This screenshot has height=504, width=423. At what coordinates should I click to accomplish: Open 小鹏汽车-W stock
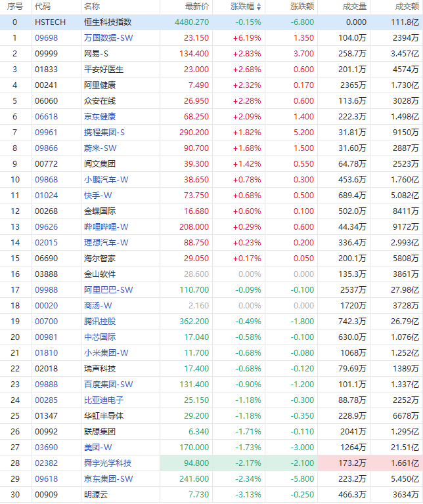tap(106, 180)
